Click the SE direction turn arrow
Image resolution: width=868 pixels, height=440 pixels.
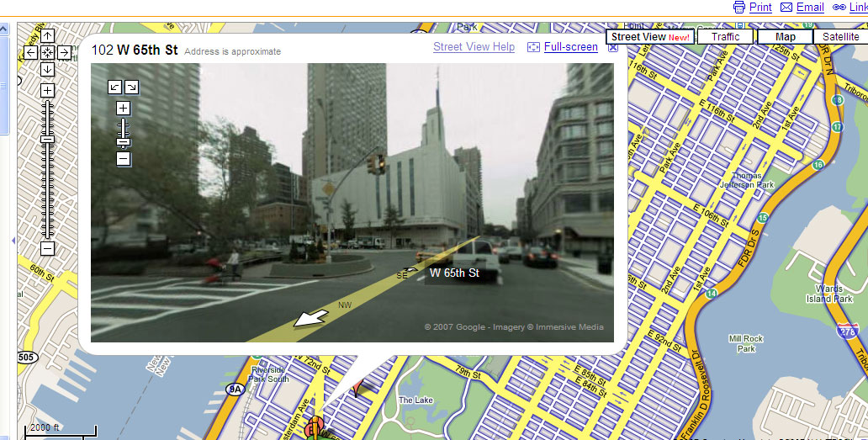pyautogui.click(x=411, y=269)
